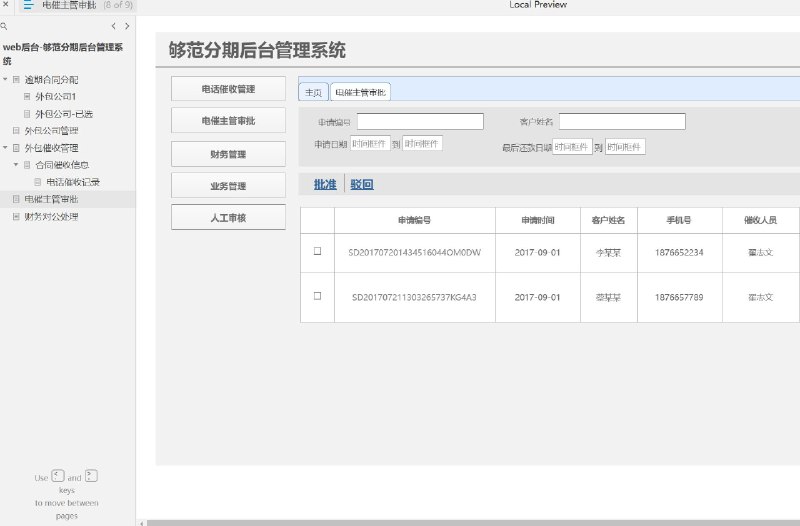Switch to the 主页 tab
The height and width of the screenshot is (526, 800).
(313, 92)
